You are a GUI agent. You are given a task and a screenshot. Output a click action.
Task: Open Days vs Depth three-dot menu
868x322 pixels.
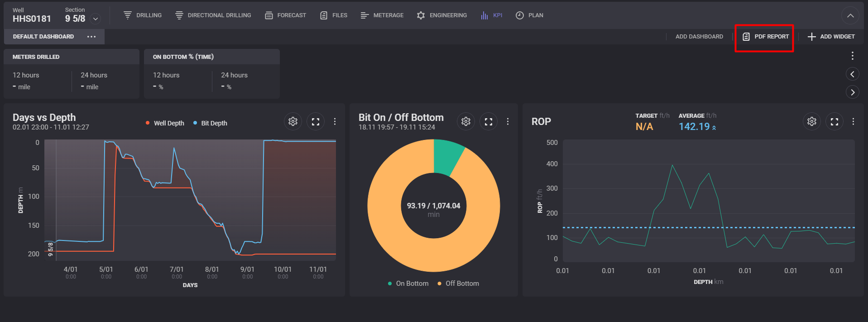335,121
